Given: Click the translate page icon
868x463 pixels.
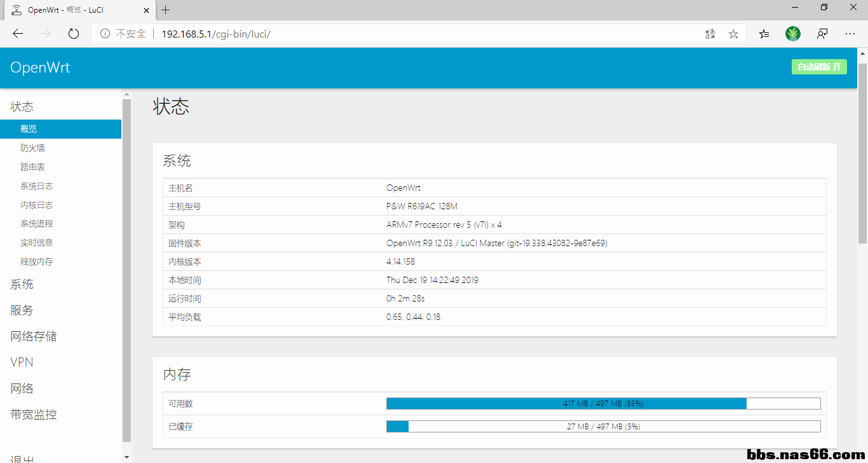Looking at the screenshot, I should point(710,34).
